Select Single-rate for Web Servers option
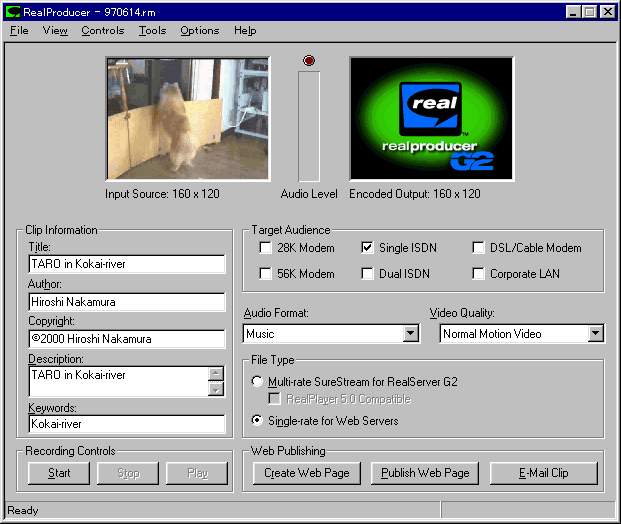This screenshot has height=524, width=621. pos(257,420)
